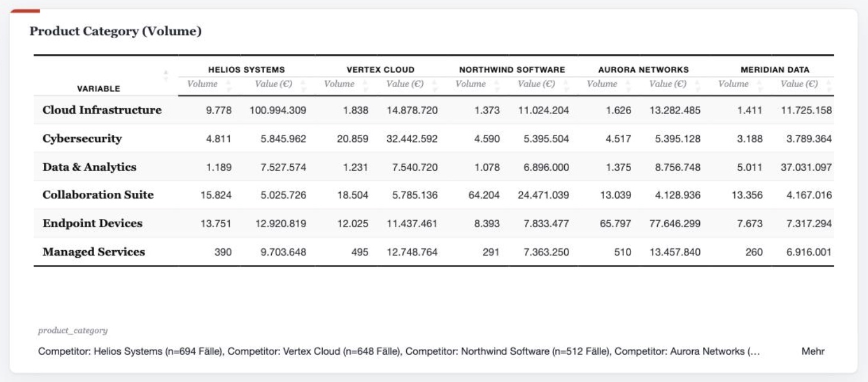Click the Competitor footnote text listing Fälle counts
This screenshot has height=382, width=868.
point(399,351)
